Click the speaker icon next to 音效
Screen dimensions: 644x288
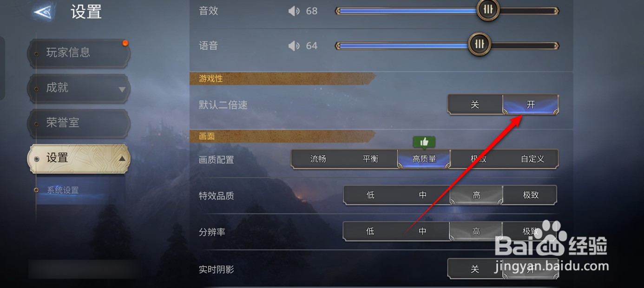[x=294, y=11]
